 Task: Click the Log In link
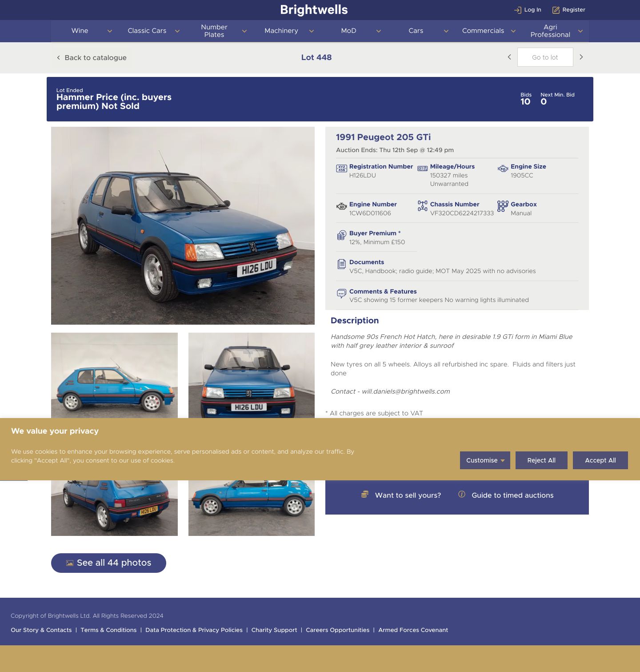[532, 10]
